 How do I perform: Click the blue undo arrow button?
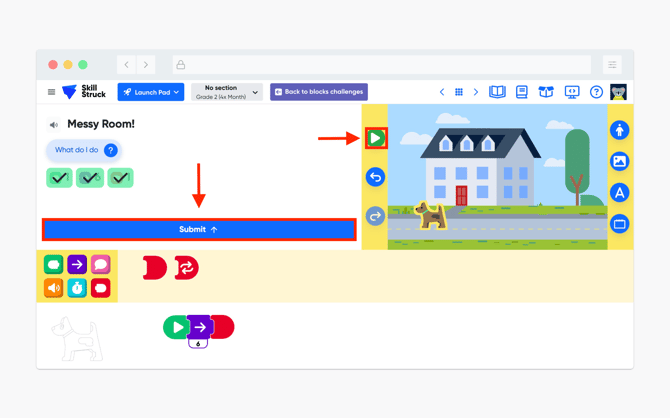375,177
